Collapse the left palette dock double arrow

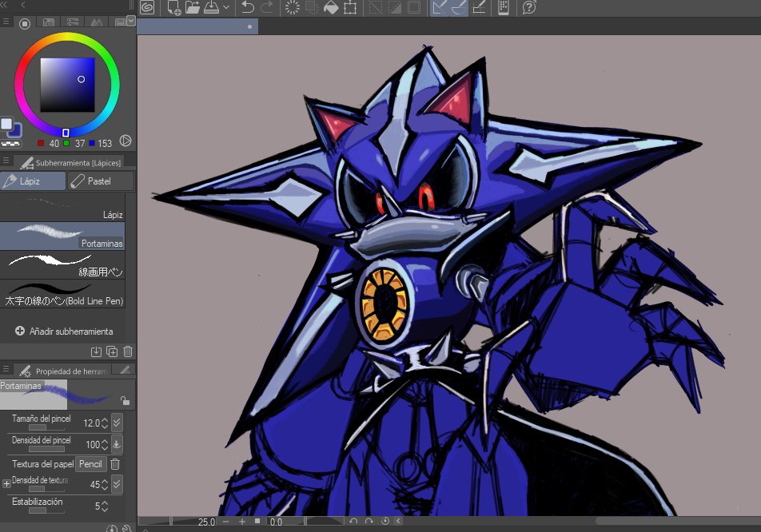click(x=4, y=6)
